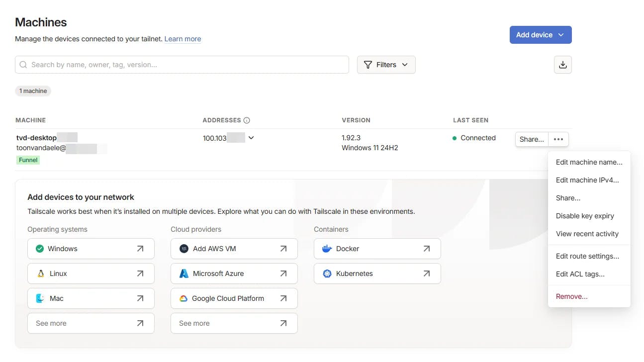This screenshot has width=644, height=362.
Task: Click the Google Cloud Platform logo
Action: [x=184, y=298]
